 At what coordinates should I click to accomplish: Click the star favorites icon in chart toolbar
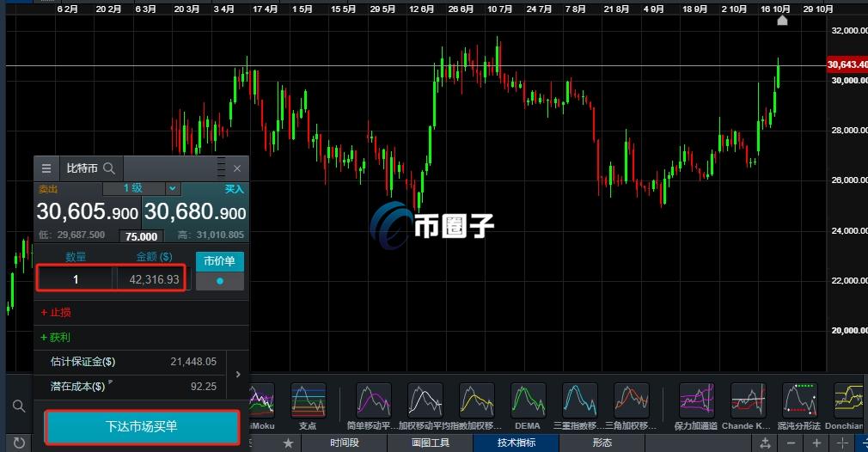point(288,443)
